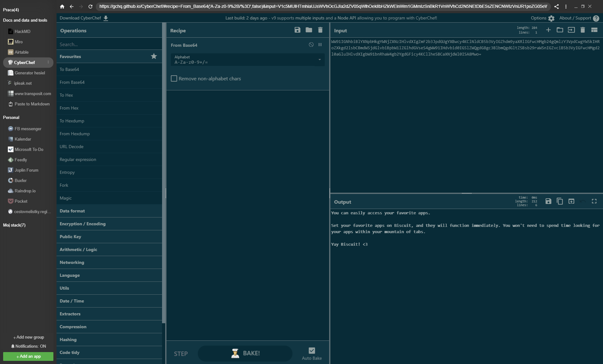Screen dimensions: 603x364
Task: Toggle the Auto Bake checkbox
Action: [312, 351]
